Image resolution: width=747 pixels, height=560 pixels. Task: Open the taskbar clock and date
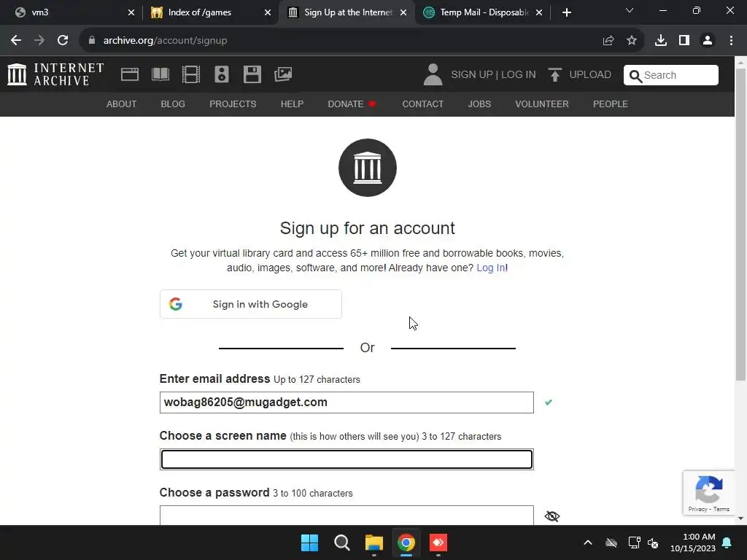[x=693, y=542]
